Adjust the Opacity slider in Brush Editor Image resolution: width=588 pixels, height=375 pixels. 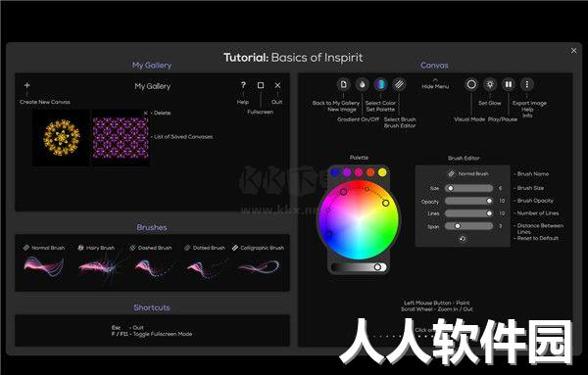(468, 201)
